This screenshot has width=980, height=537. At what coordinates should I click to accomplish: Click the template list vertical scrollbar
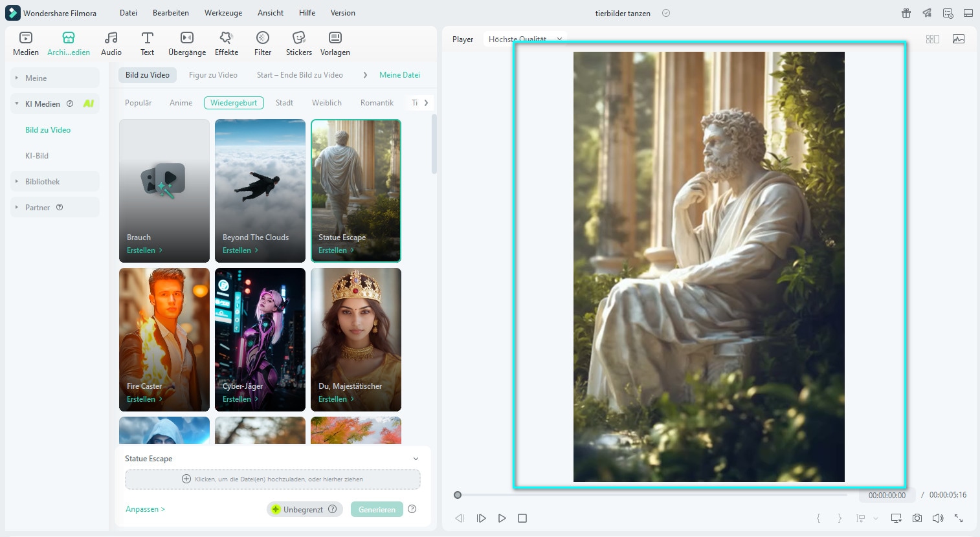pos(434,144)
